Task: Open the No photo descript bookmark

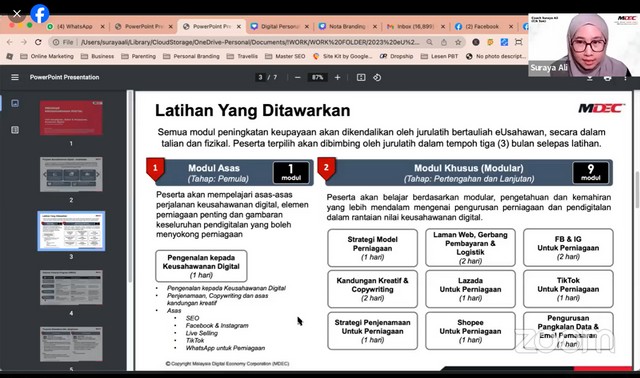Action: point(495,56)
